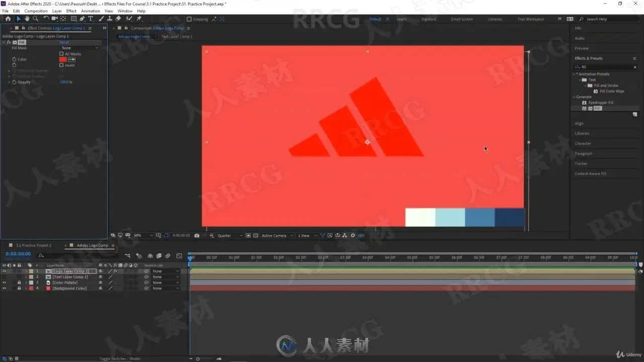Open the File menu
644x362 pixels.
pyautogui.click(x=6, y=11)
